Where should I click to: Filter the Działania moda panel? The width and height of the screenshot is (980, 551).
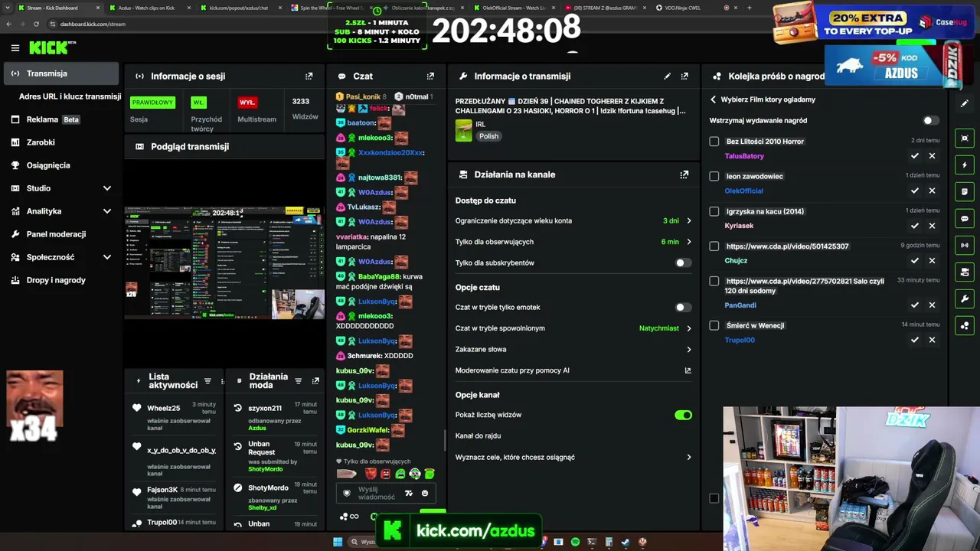(x=298, y=381)
